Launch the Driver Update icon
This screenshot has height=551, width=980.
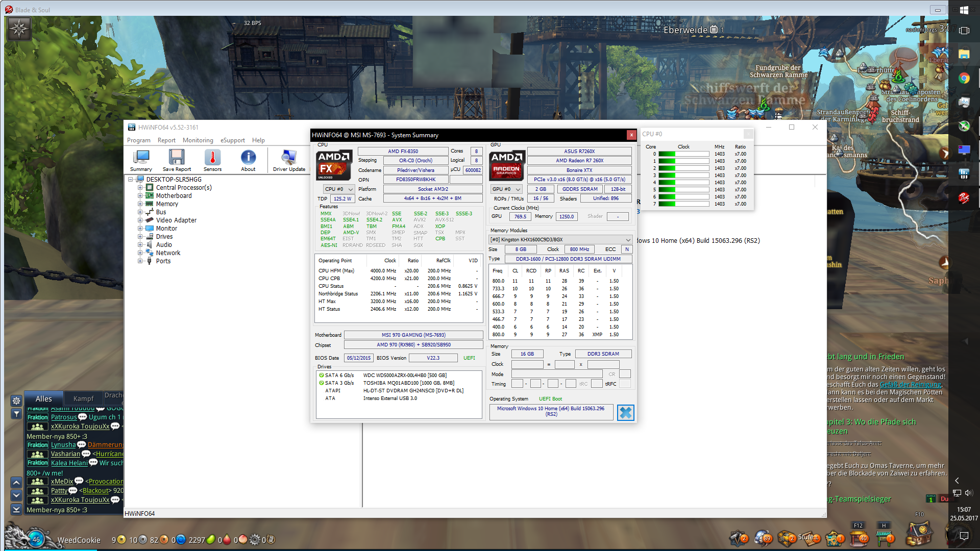pyautogui.click(x=288, y=160)
